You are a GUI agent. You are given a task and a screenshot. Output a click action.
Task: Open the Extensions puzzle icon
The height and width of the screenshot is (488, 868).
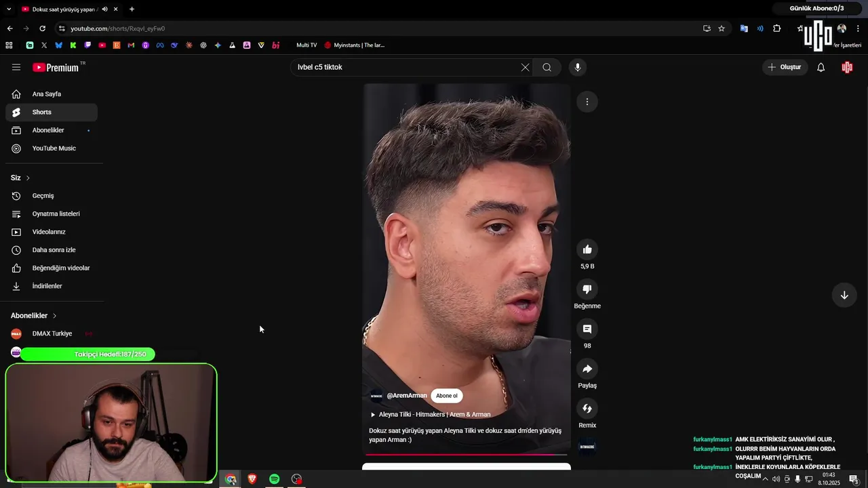(777, 28)
